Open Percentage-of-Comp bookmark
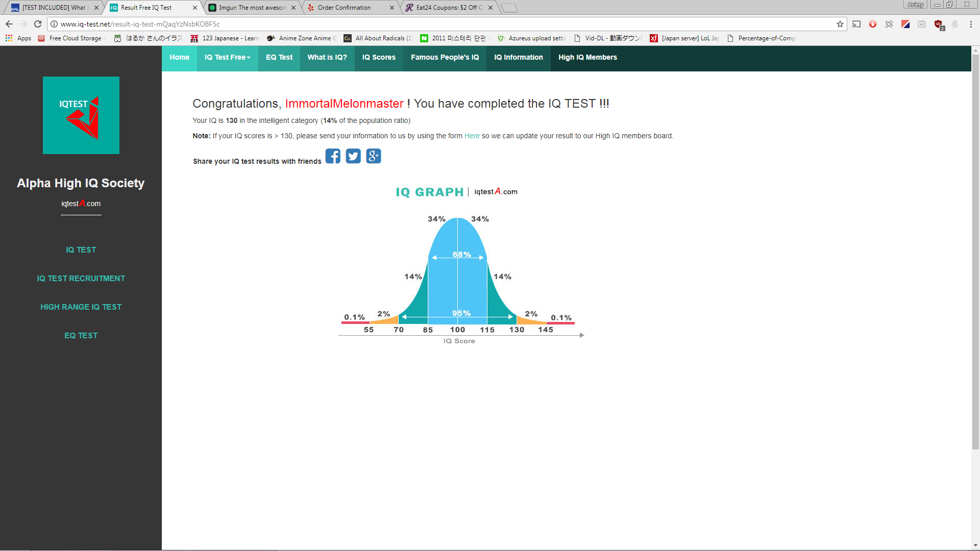Viewport: 980px width, 551px height. pos(761,38)
